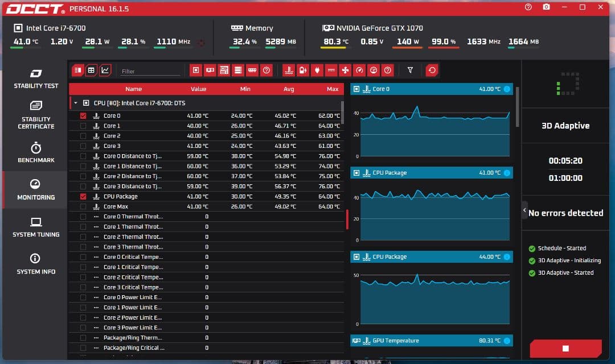The image size is (615, 364).
Task: Sort by the Min column header
Action: [245, 89]
